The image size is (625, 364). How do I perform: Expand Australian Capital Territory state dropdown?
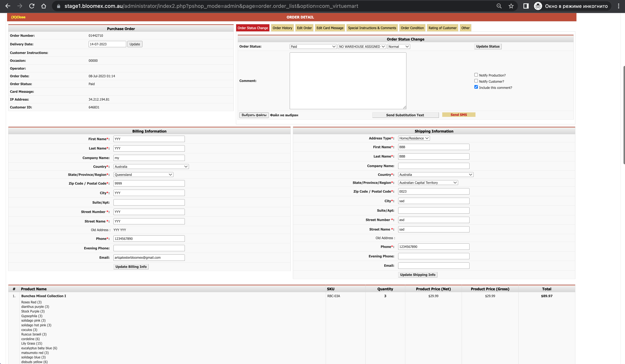428,183
